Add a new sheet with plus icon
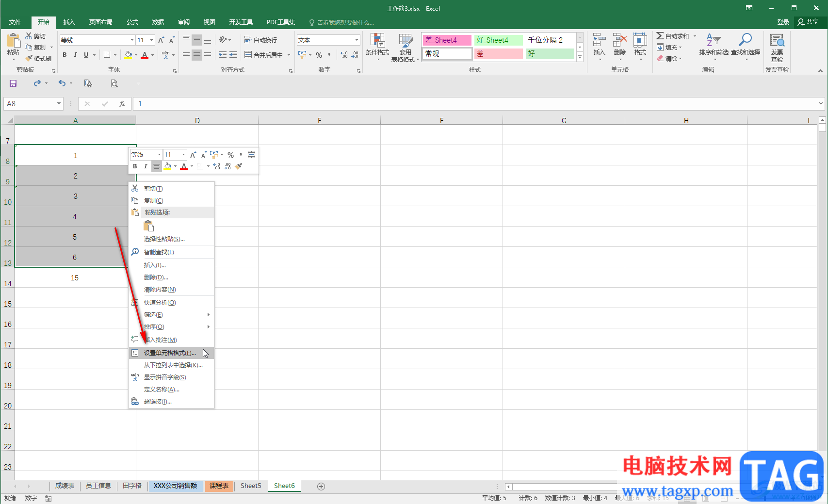The image size is (828, 504). [x=321, y=486]
